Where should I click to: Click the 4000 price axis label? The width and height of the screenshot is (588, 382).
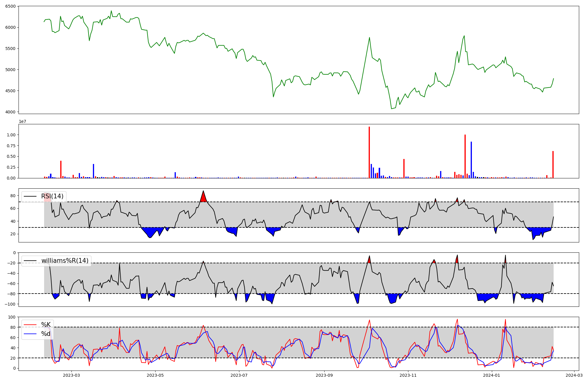(x=11, y=112)
